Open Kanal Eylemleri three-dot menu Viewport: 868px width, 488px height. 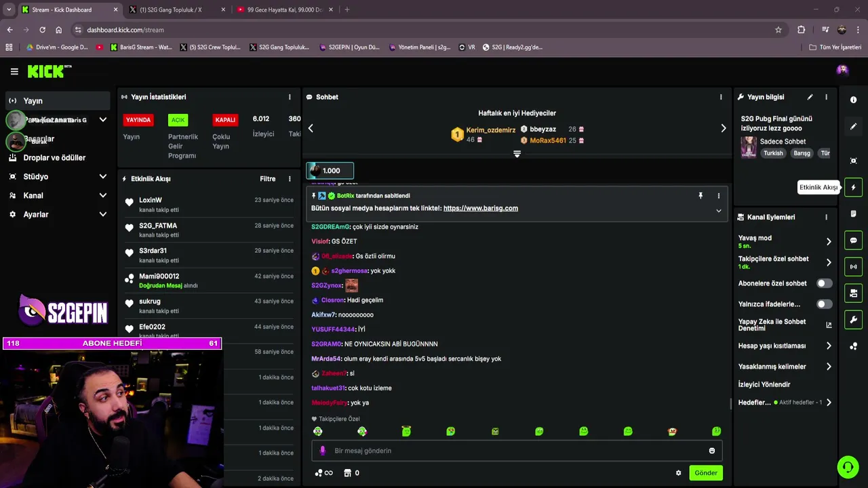pos(826,217)
